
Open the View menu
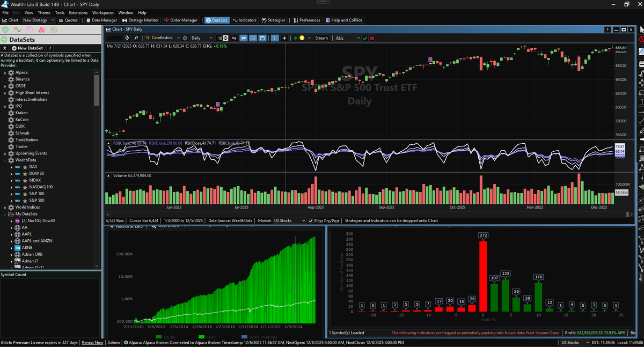coord(28,12)
